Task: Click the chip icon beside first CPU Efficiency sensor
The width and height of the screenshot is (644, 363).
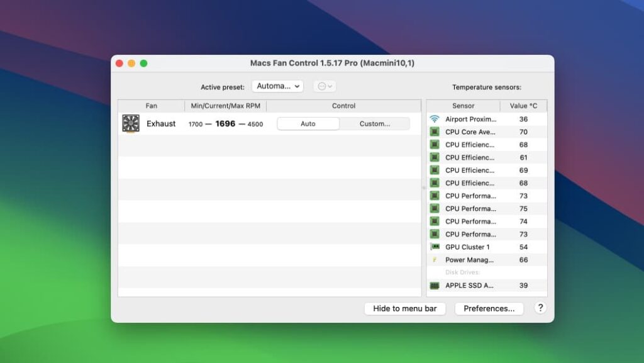Action: pyautogui.click(x=433, y=145)
